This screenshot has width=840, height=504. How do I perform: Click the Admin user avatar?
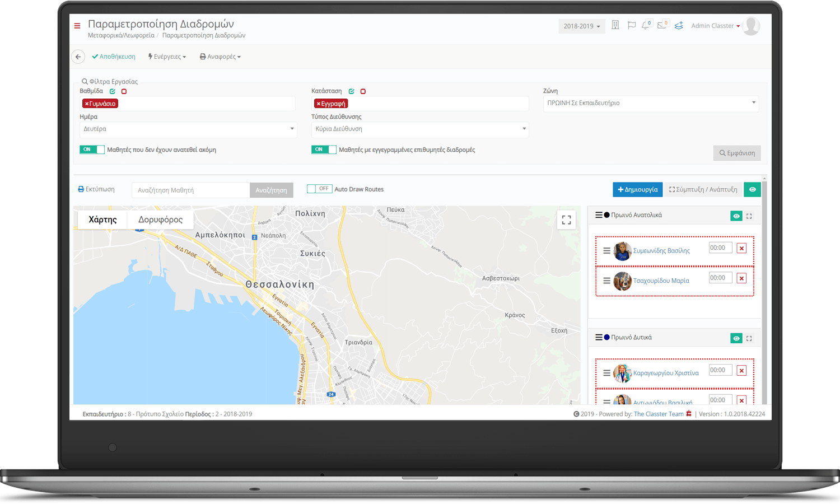751,26
